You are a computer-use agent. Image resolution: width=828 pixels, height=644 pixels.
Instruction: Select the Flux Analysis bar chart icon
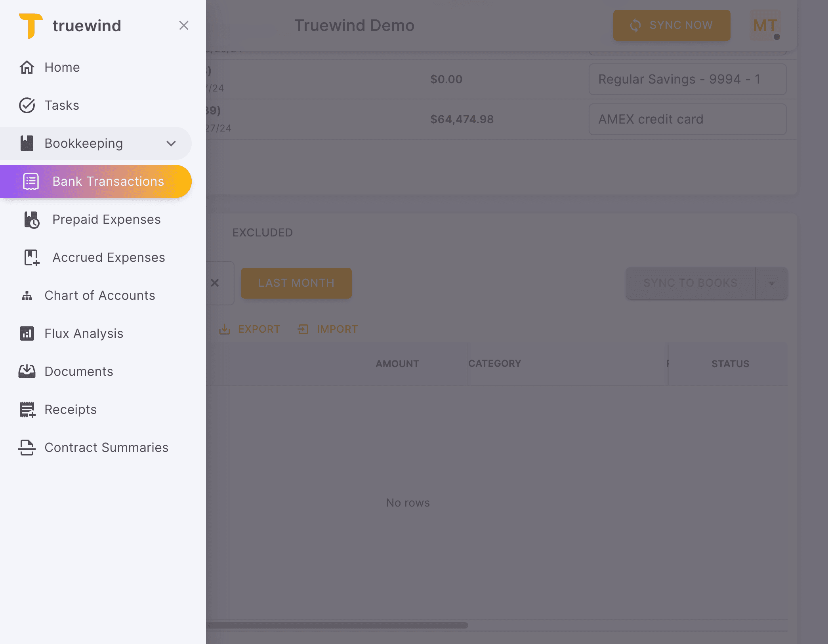point(27,333)
